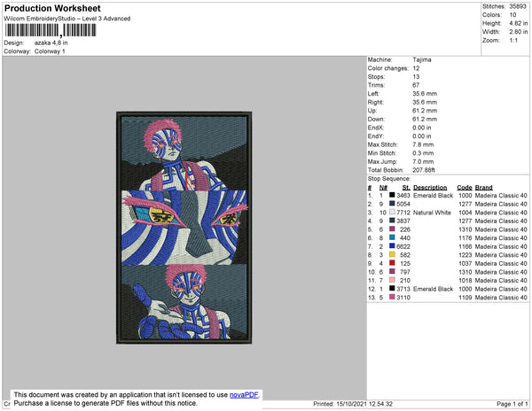Click the Brand column header
This screenshot has height=411, width=532.
click(x=484, y=188)
